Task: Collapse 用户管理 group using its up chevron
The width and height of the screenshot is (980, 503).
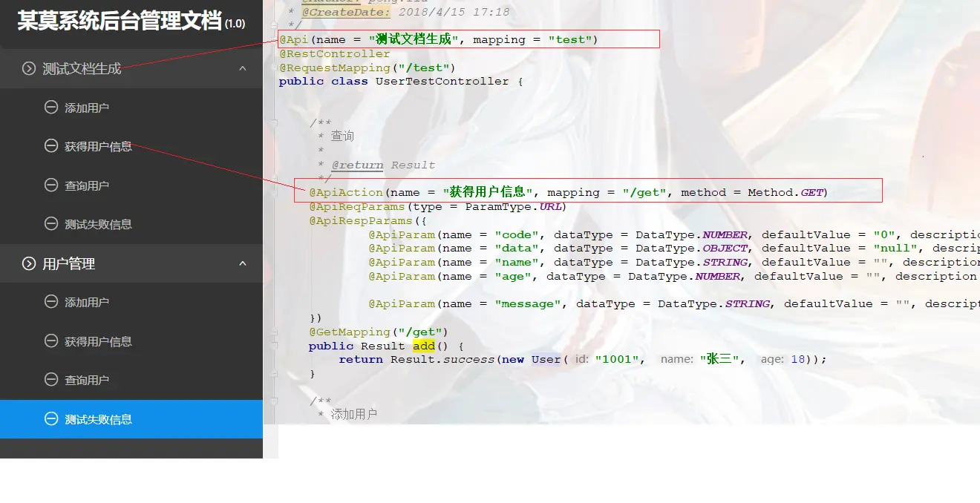Action: point(242,263)
